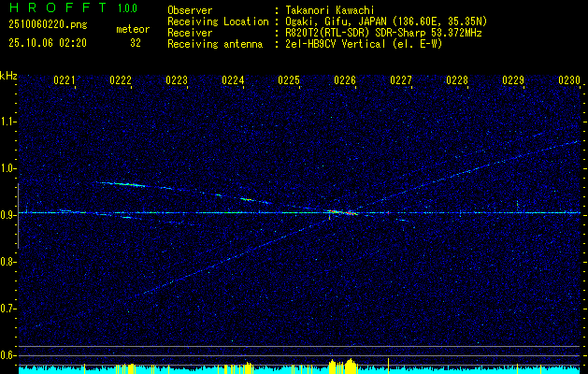Click the date stamp 25.10.06 02:20
Screen dimensions: 588x374
tap(48, 43)
